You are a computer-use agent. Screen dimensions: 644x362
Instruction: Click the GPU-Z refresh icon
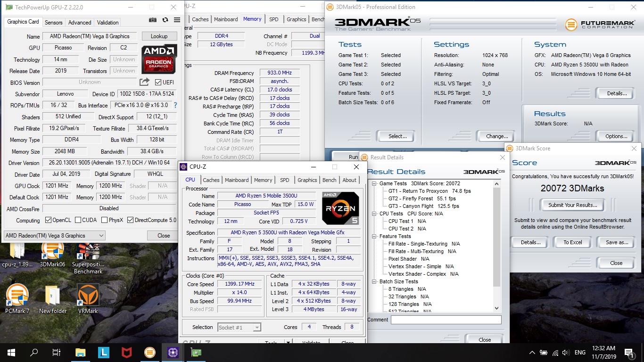coord(165,20)
